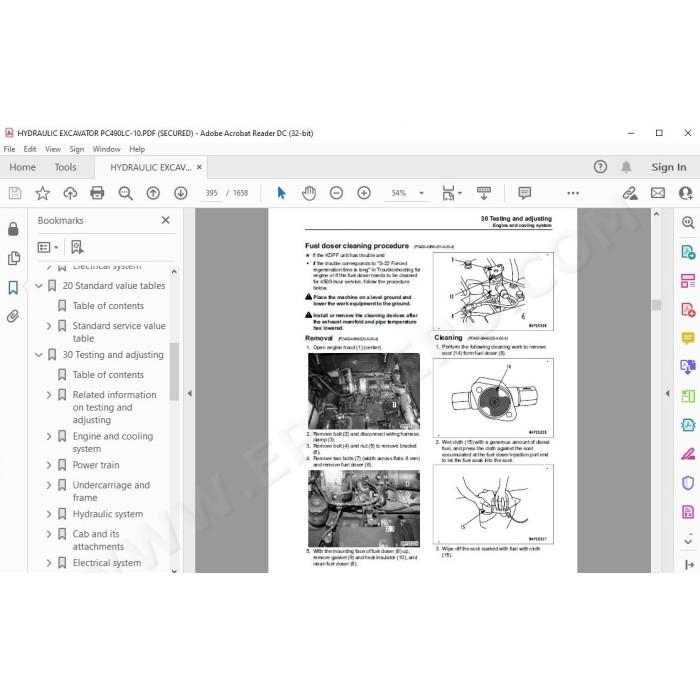Click the bookmarks panel scrollbar thumb

[x=174, y=371]
